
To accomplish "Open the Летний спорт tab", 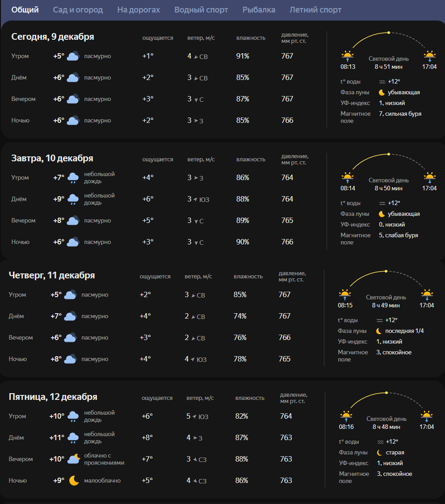I will [x=315, y=10].
